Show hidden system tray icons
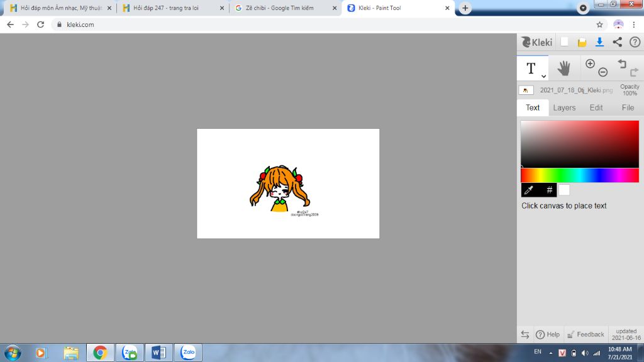Image resolution: width=644 pixels, height=362 pixels. pos(551,353)
